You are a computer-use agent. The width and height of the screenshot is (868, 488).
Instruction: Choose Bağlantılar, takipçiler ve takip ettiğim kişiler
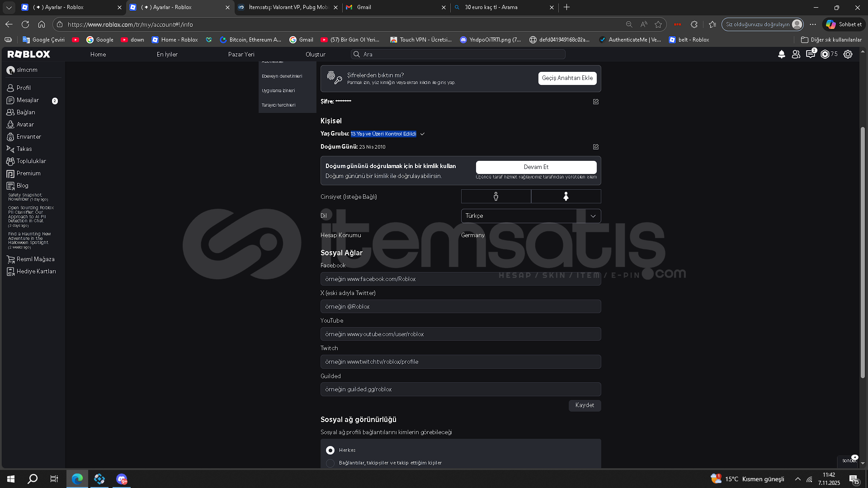pos(330,463)
